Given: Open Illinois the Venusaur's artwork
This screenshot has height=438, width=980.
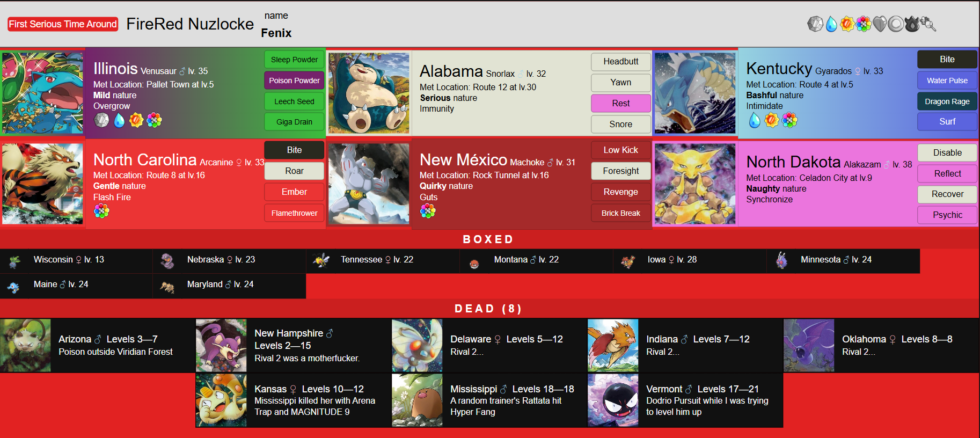Looking at the screenshot, I should click(42, 93).
